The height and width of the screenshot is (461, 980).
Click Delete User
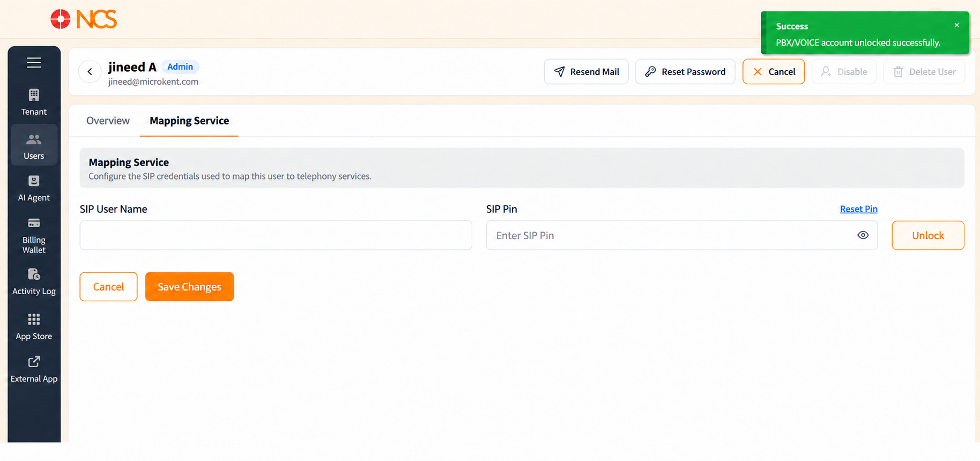[x=924, y=72]
